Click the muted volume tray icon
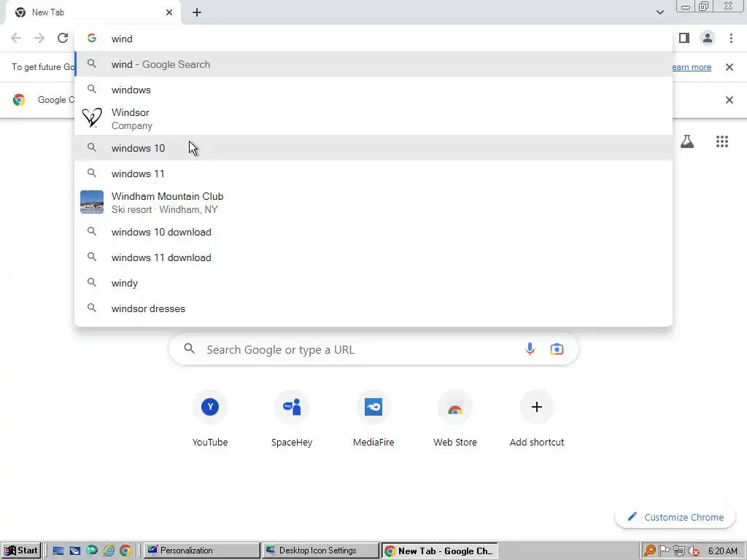The width and height of the screenshot is (747, 560). coord(694,551)
